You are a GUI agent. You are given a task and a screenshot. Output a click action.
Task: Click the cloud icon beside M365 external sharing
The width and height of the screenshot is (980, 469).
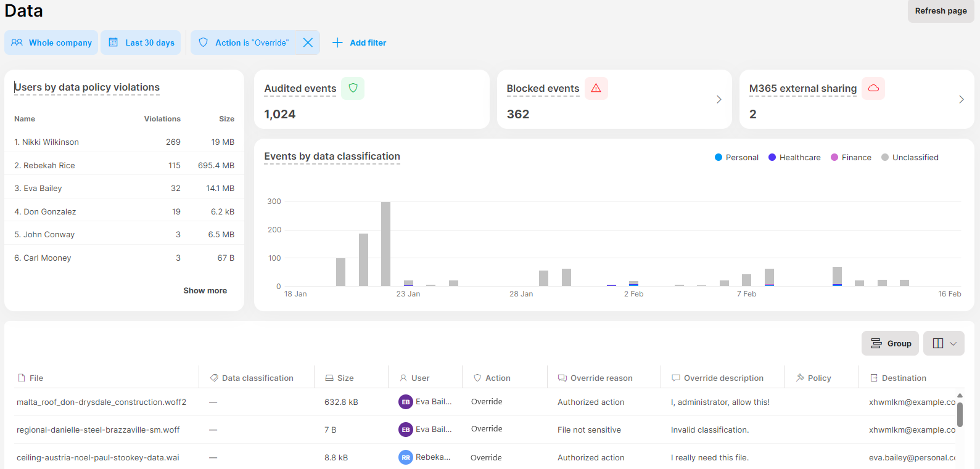(873, 88)
